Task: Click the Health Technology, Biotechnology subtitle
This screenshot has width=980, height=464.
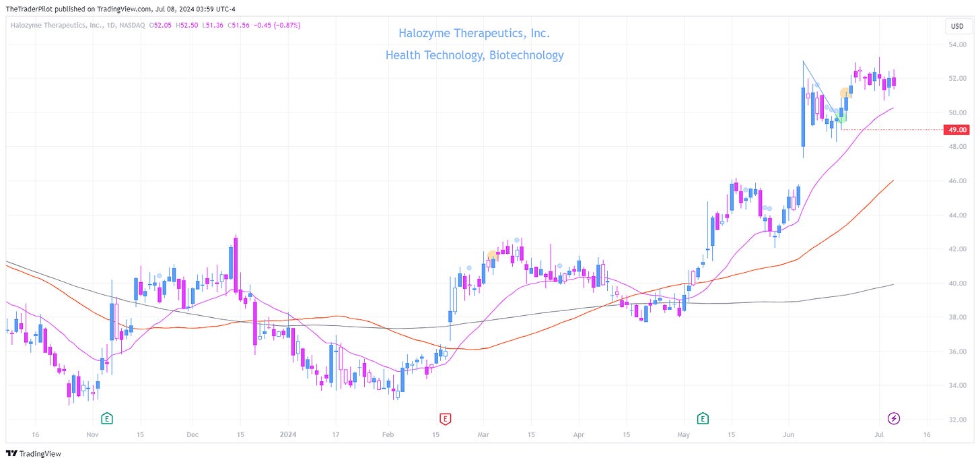Action: (475, 55)
